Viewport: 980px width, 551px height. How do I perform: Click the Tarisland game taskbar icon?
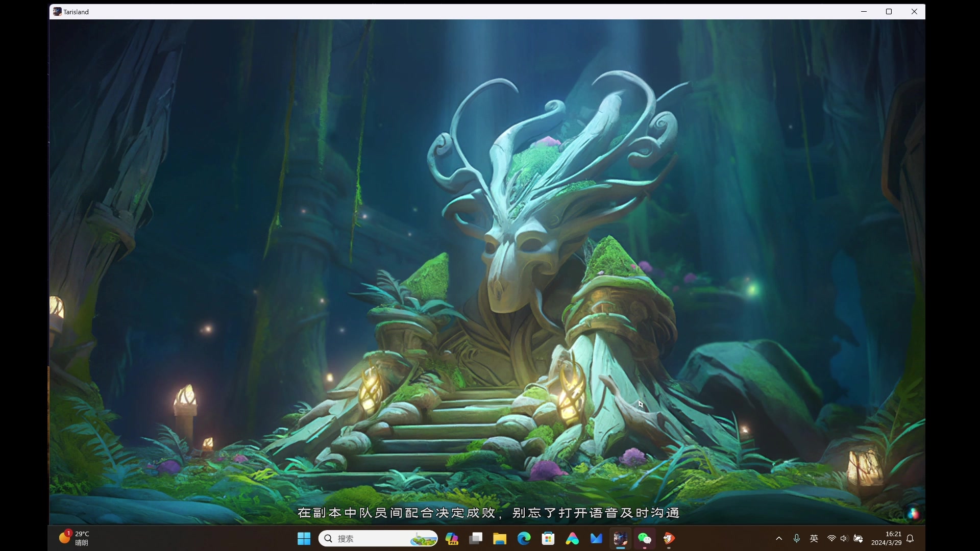(620, 538)
